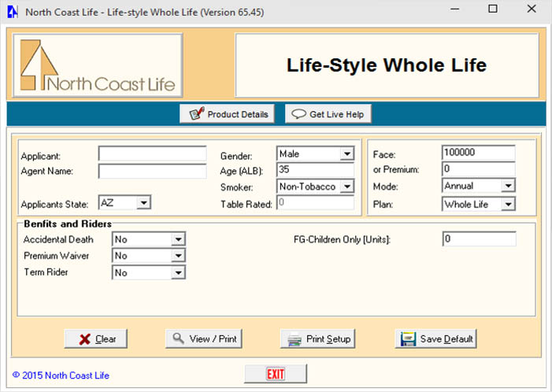Click the Face amount field
552x392 pixels.
(x=479, y=153)
